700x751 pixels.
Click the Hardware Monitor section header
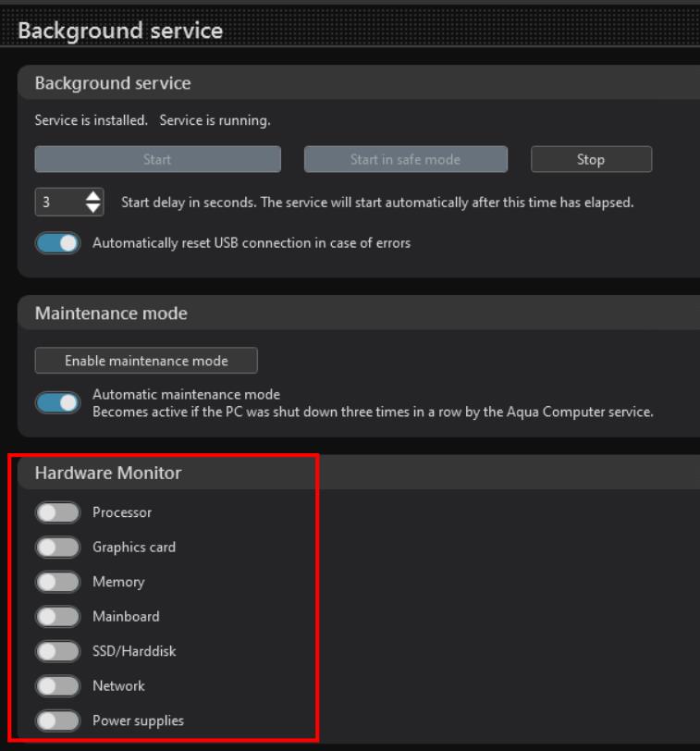tap(108, 473)
